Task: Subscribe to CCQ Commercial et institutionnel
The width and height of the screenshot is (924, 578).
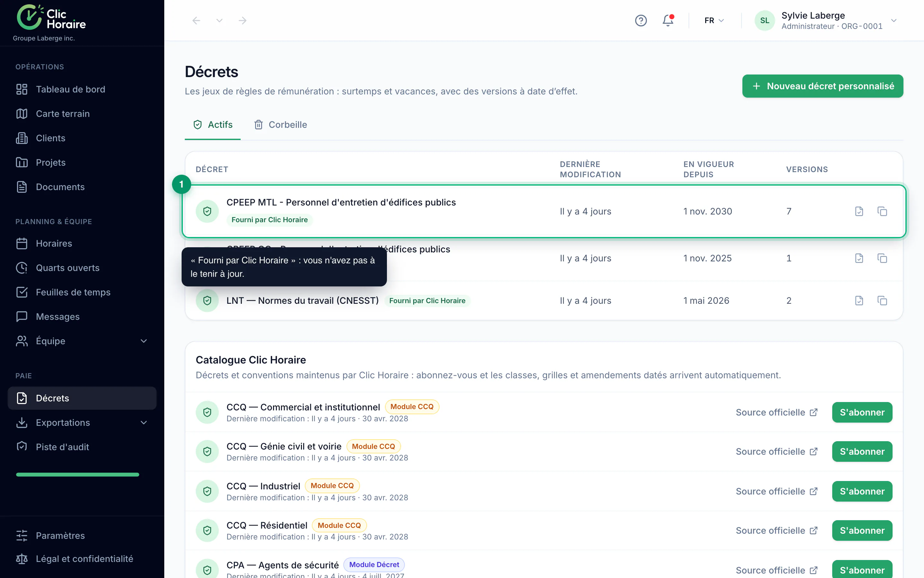Action: 862,412
